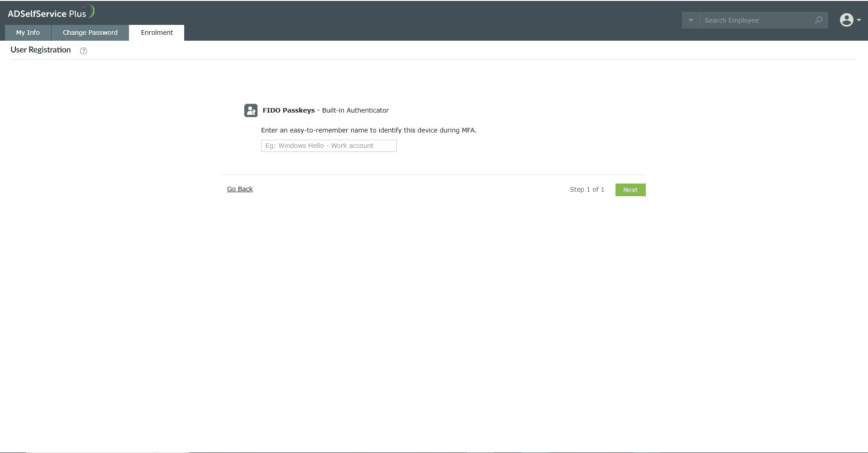The width and height of the screenshot is (868, 453).
Task: Click the Go Back link
Action: pyautogui.click(x=240, y=189)
